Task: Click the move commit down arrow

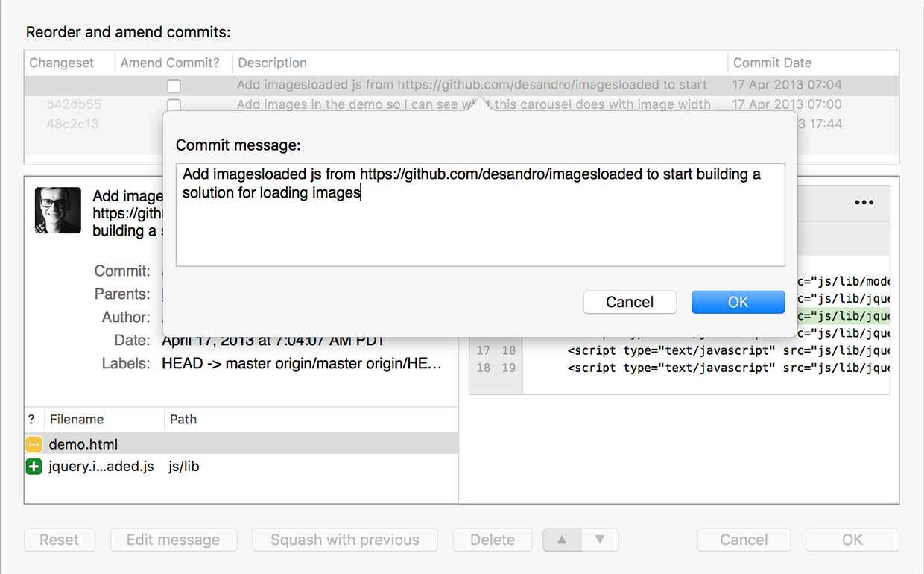Action: point(600,540)
